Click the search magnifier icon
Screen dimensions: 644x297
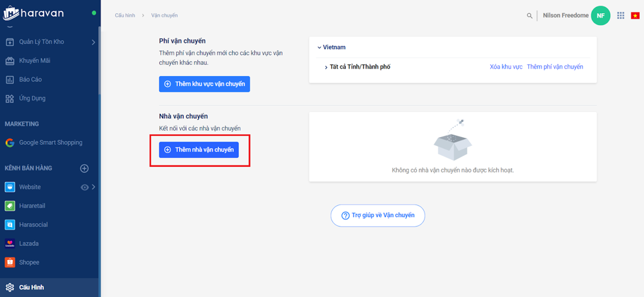[530, 16]
